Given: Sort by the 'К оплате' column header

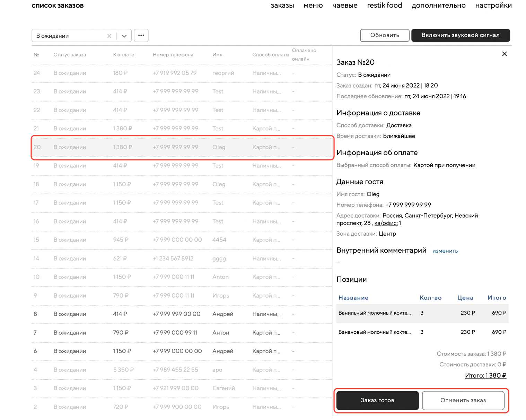Looking at the screenshot, I should click(123, 55).
